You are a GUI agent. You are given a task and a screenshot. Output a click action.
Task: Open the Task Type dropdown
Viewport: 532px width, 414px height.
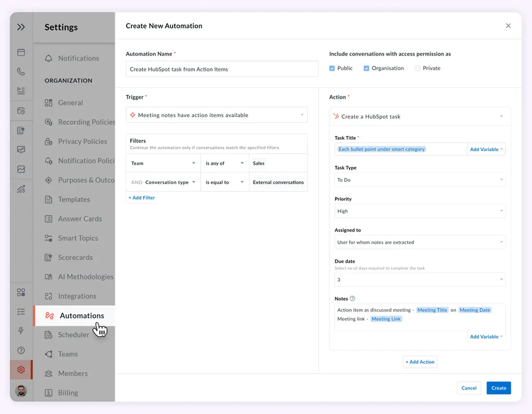[420, 180]
